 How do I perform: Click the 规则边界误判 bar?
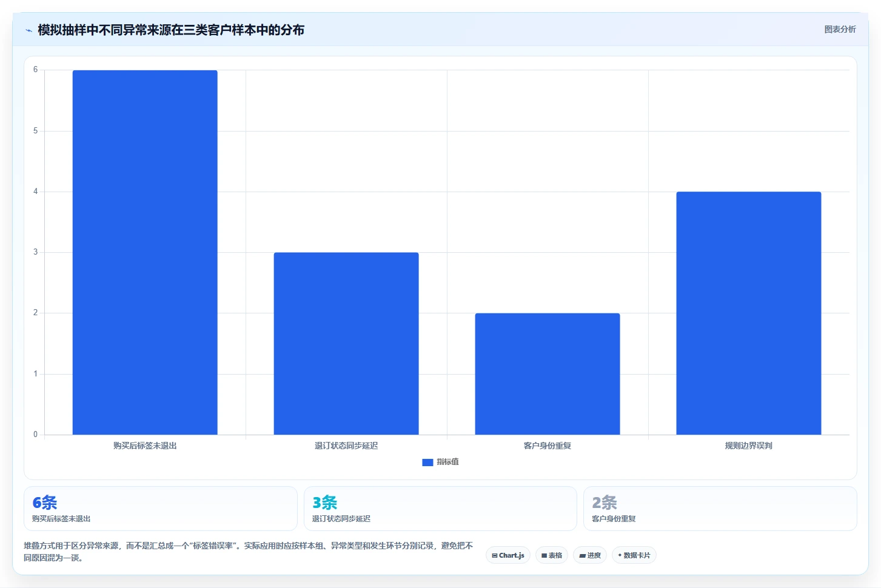click(x=749, y=313)
